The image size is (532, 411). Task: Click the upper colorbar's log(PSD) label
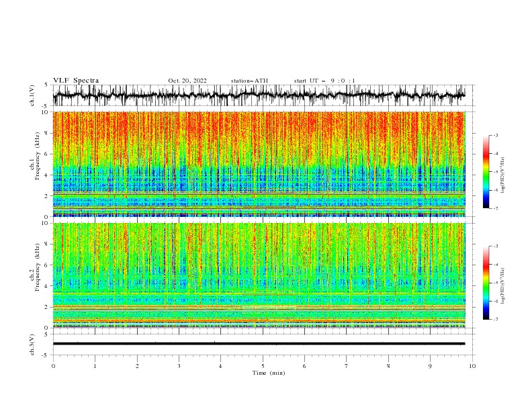[x=503, y=175]
